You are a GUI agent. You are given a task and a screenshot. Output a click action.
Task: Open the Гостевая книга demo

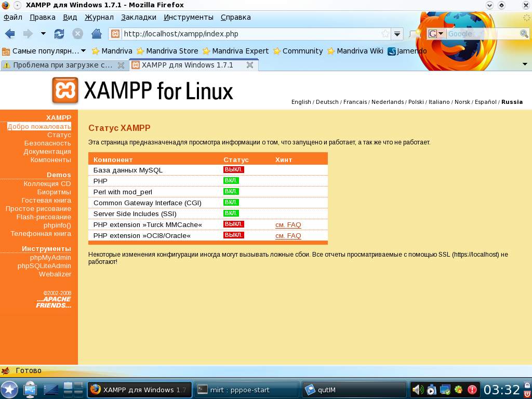click(x=46, y=201)
